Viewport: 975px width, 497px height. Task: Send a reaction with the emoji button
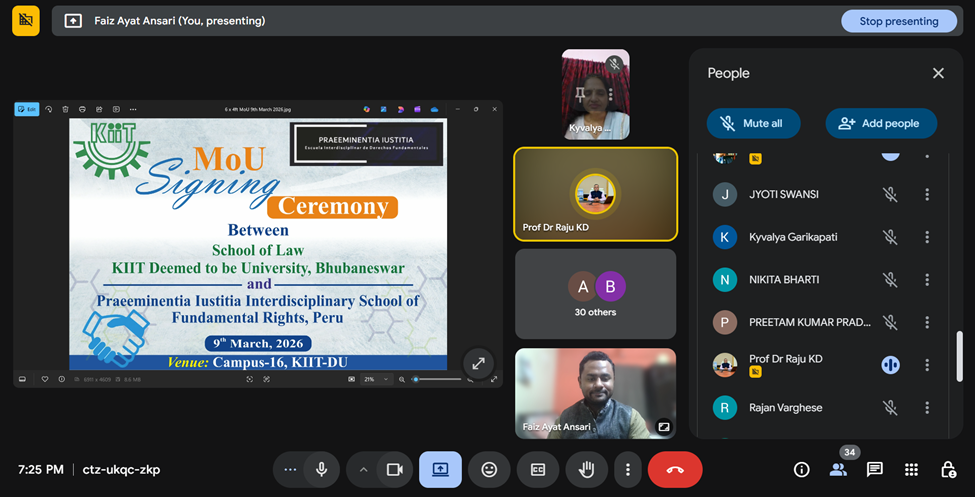click(489, 470)
